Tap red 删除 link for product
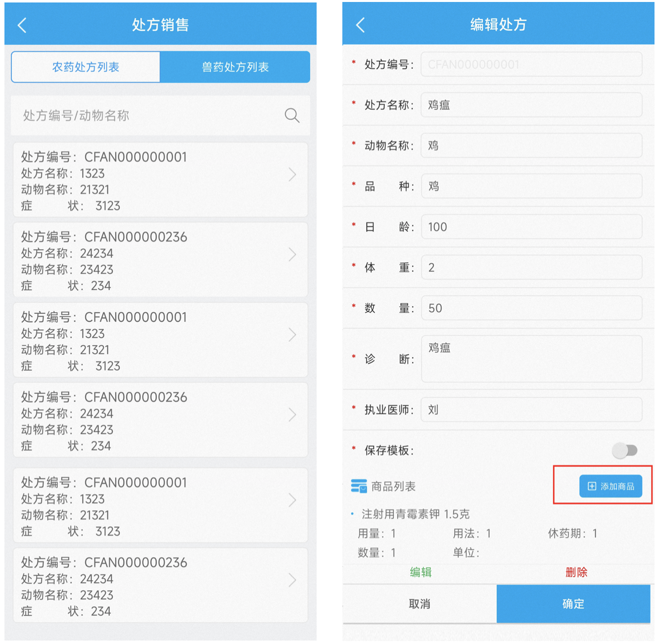This screenshot has width=656, height=644. pos(576,572)
